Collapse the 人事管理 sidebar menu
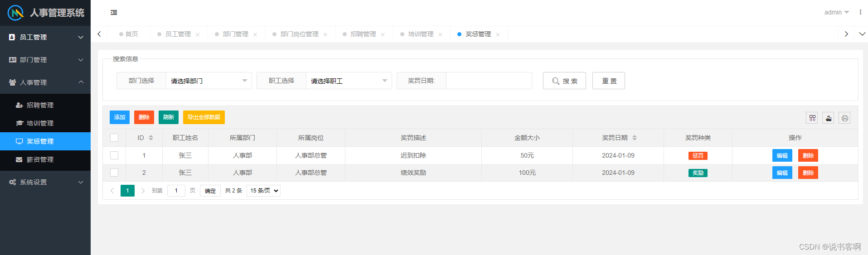The height and width of the screenshot is (255, 868). 45,82
